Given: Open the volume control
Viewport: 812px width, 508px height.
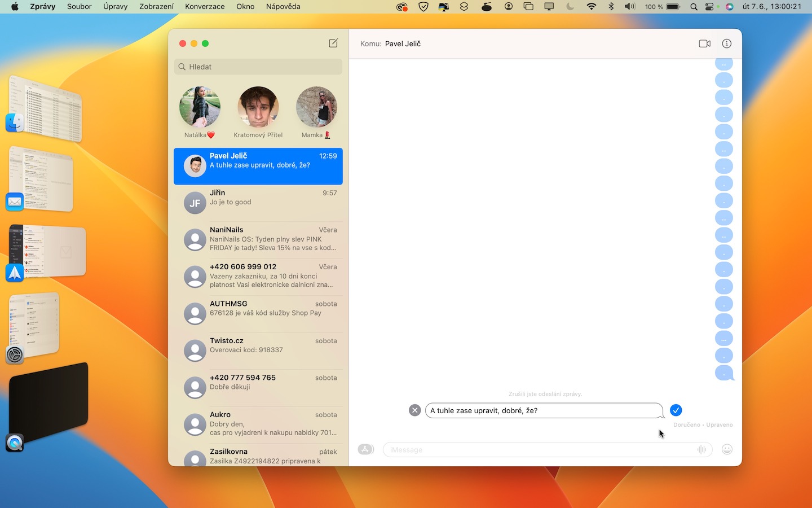Looking at the screenshot, I should point(630,7).
